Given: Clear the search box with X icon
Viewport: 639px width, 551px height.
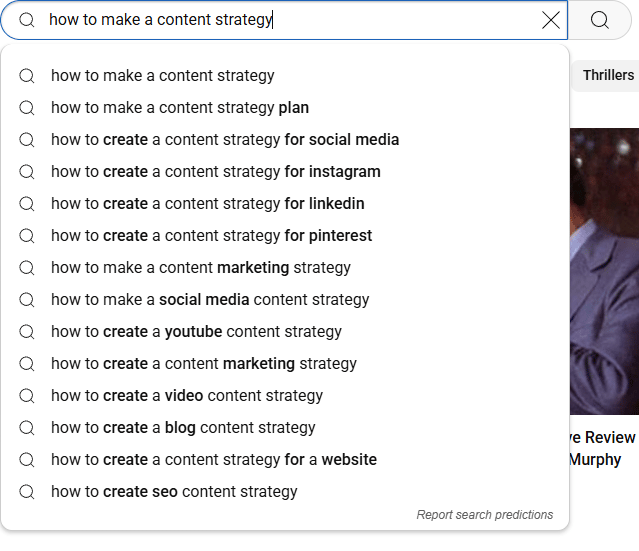Looking at the screenshot, I should (551, 20).
